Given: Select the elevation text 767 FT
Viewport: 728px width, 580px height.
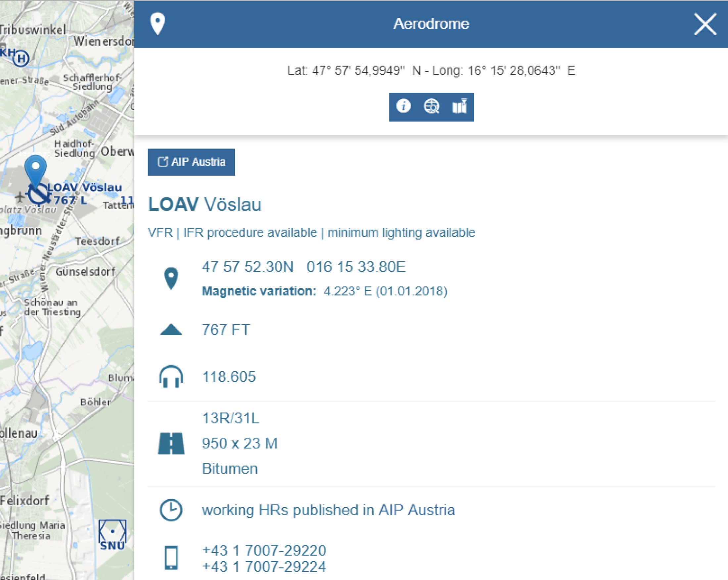Looking at the screenshot, I should tap(226, 330).
